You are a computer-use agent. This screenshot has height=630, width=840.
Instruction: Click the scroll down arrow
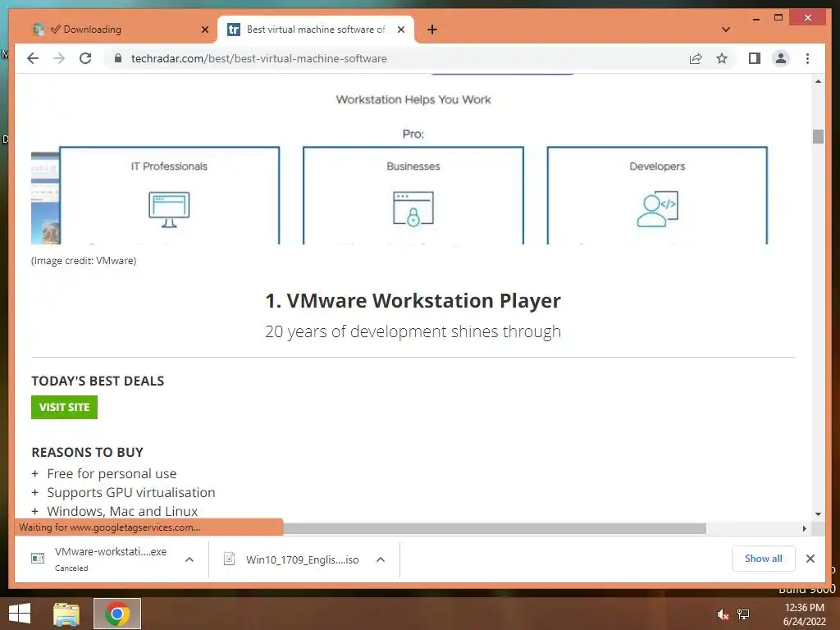tap(818, 514)
